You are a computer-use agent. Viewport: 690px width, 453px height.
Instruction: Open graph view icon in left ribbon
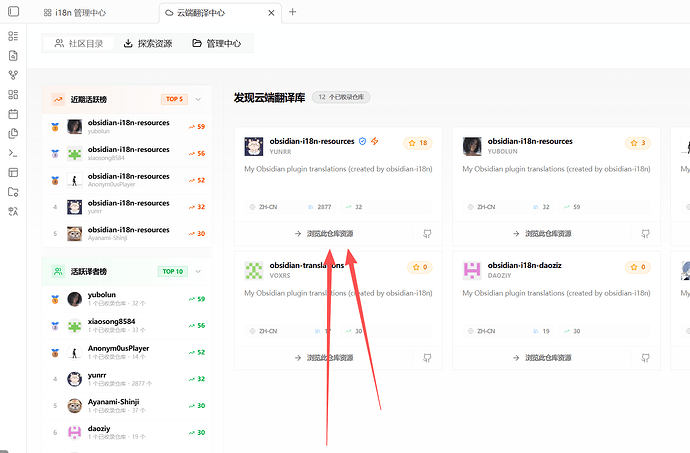(13, 75)
